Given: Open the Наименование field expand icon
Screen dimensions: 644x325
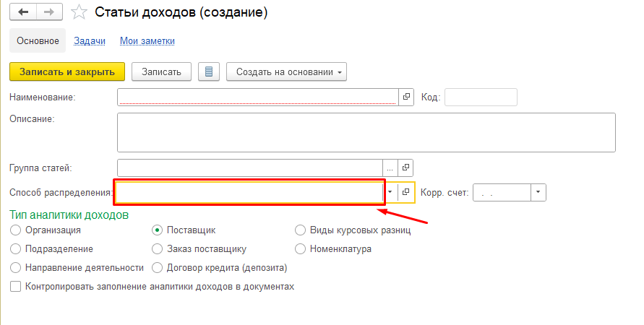Looking at the screenshot, I should point(406,97).
